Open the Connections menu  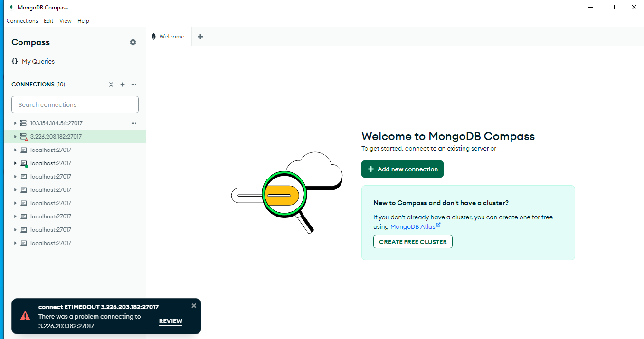tap(22, 21)
